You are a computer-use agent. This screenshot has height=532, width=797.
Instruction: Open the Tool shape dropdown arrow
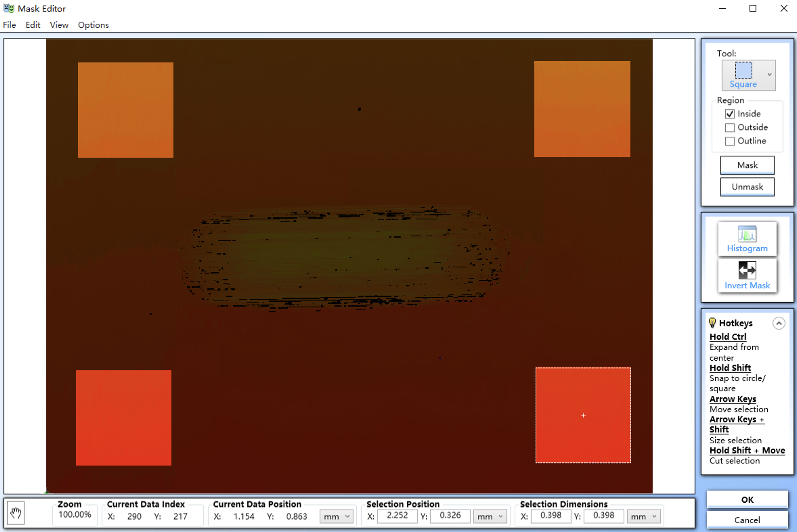[769, 75]
